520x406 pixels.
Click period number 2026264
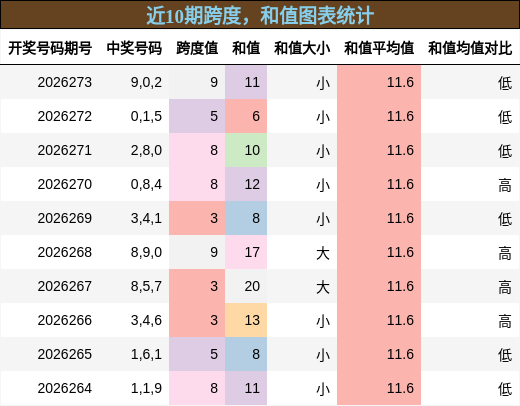point(65,388)
